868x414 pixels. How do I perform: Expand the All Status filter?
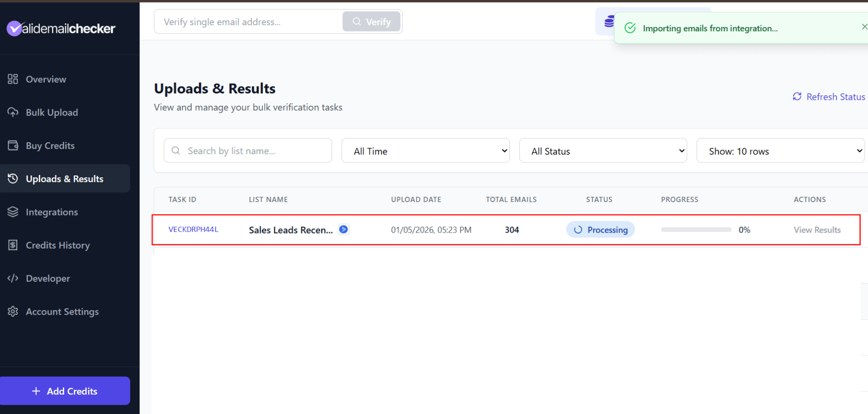[603, 150]
